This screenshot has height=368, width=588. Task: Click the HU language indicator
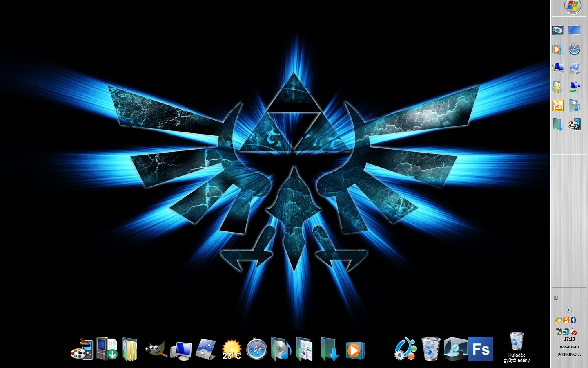[x=555, y=298]
